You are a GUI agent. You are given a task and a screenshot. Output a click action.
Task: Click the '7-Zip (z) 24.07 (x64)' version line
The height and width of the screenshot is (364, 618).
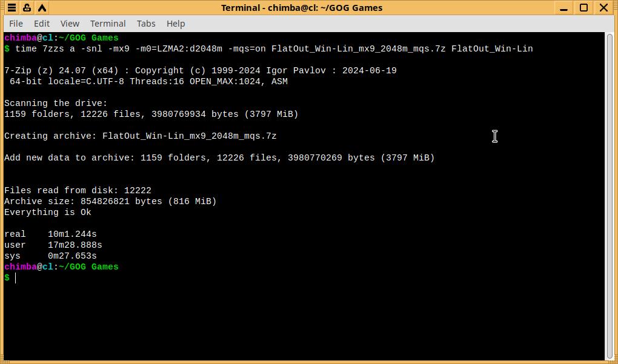point(201,70)
